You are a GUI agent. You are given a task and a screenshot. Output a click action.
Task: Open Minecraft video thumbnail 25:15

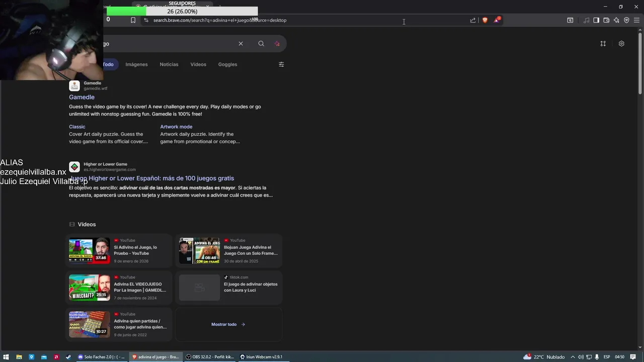89,288
